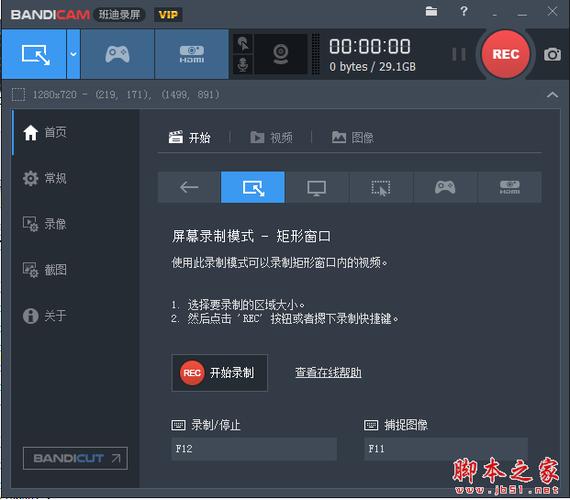The image size is (570, 500).
Task: Open help with the question mark icon
Action: point(463,11)
